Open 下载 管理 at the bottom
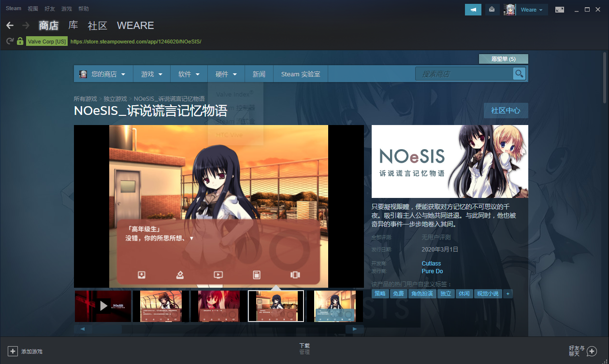 coord(304,349)
